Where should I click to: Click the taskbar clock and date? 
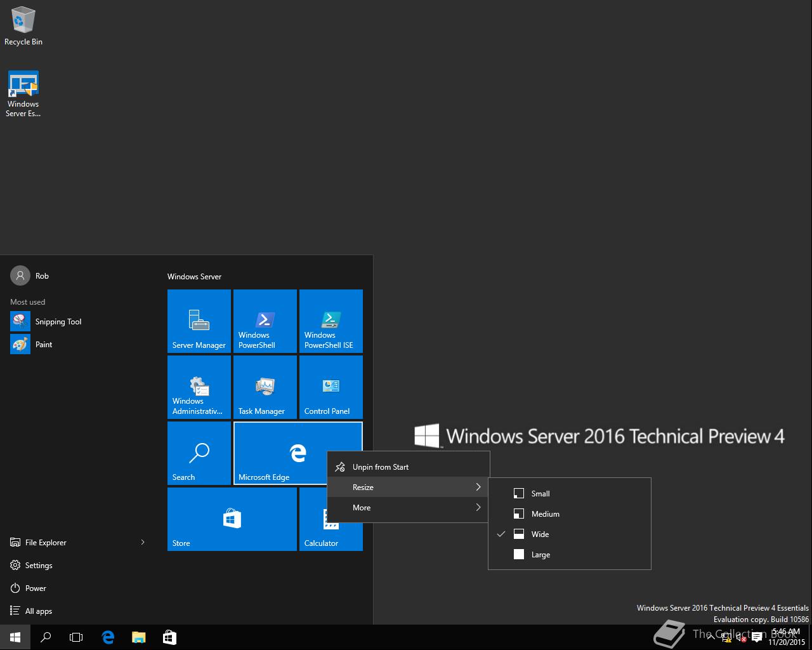coord(787,637)
